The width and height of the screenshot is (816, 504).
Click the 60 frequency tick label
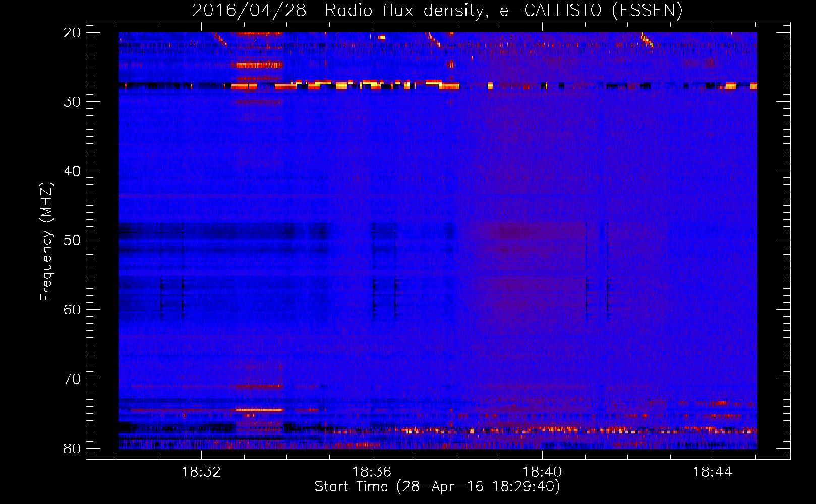coord(72,310)
